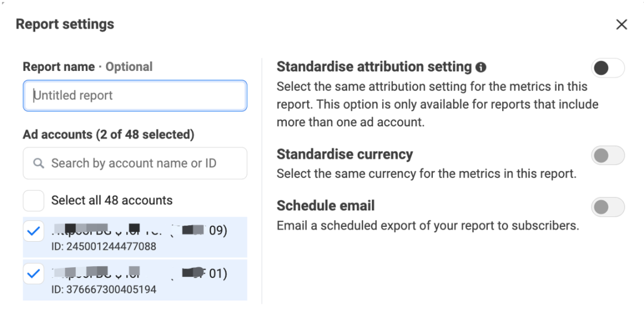Click the magnifier icon in account search
644x312 pixels.
pyautogui.click(x=39, y=163)
